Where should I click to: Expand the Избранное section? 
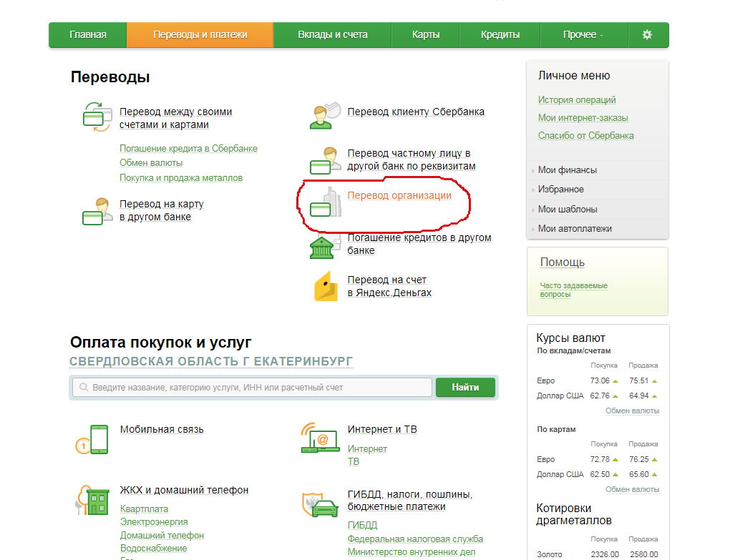click(x=560, y=190)
